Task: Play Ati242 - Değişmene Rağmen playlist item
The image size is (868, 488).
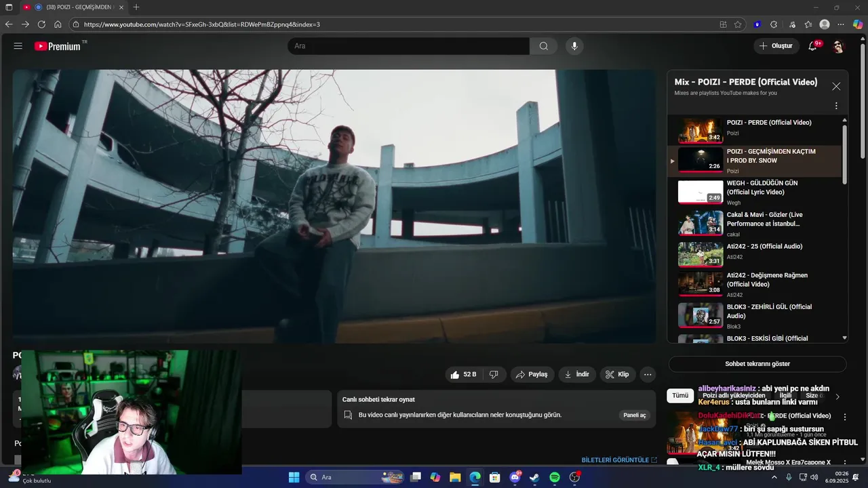Action: [754, 285]
